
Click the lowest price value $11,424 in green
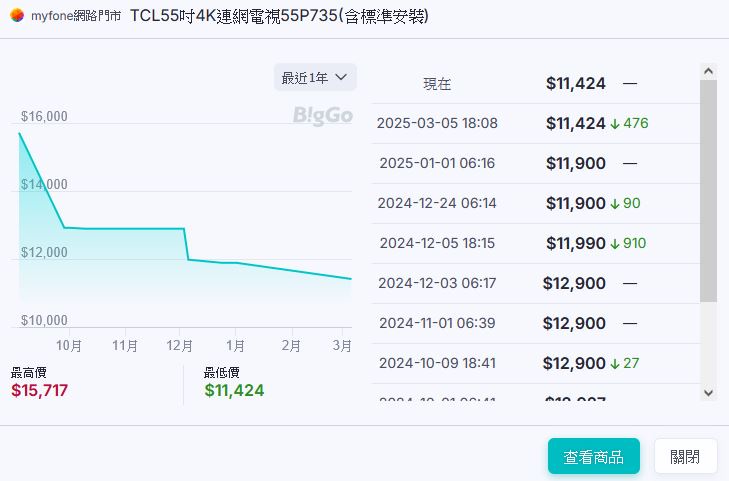[x=234, y=390]
